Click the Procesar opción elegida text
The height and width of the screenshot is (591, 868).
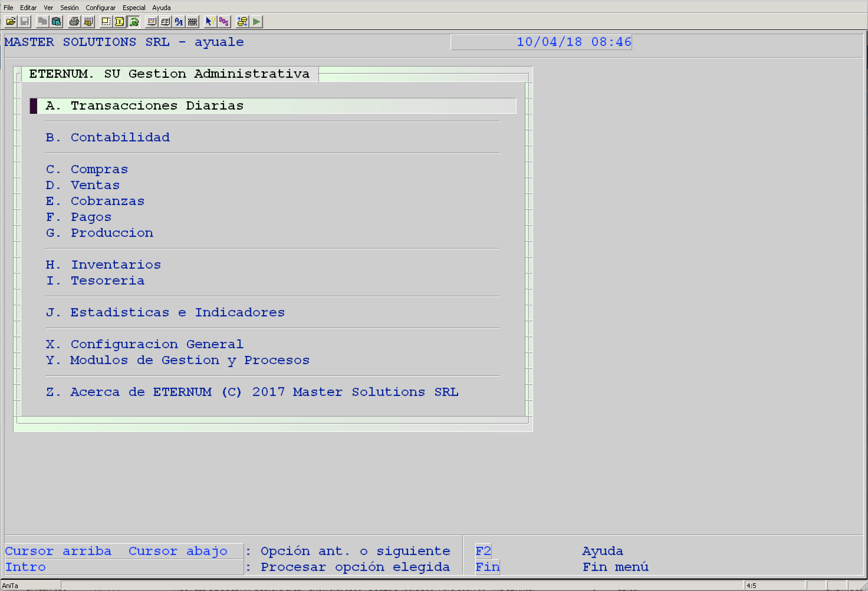click(355, 567)
